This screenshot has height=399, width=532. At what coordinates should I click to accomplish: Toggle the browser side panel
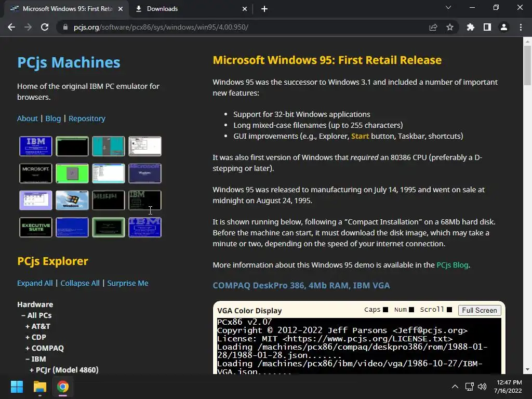pos(487,27)
